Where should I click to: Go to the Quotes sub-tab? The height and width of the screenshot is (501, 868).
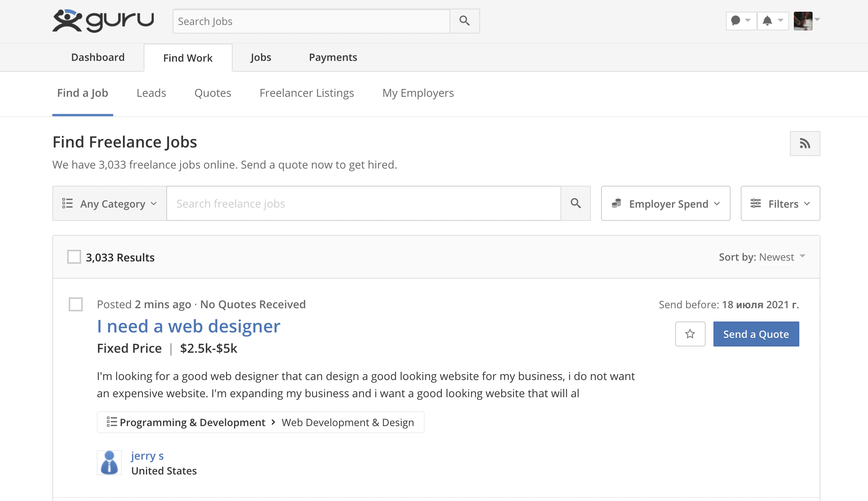213,93
